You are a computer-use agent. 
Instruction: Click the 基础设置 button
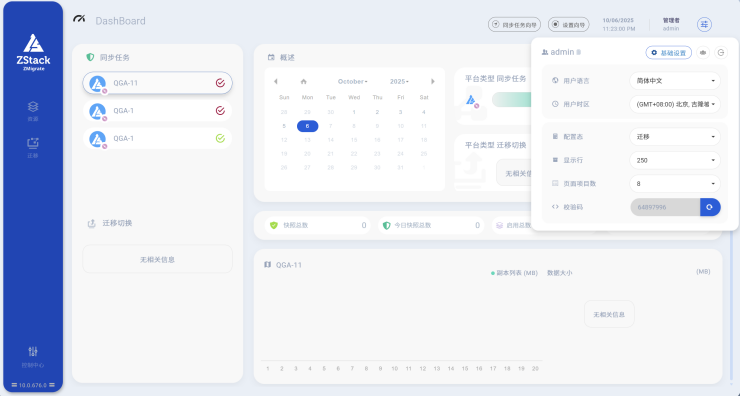(669, 53)
